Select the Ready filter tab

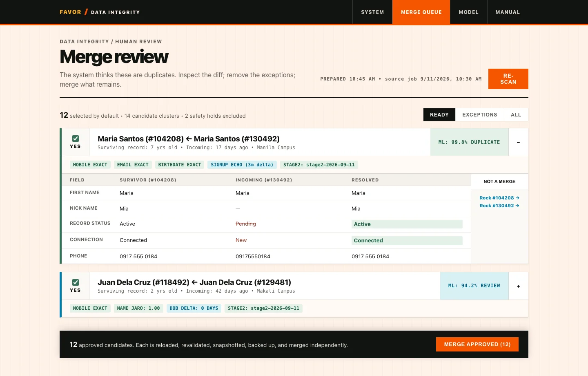[439, 115]
